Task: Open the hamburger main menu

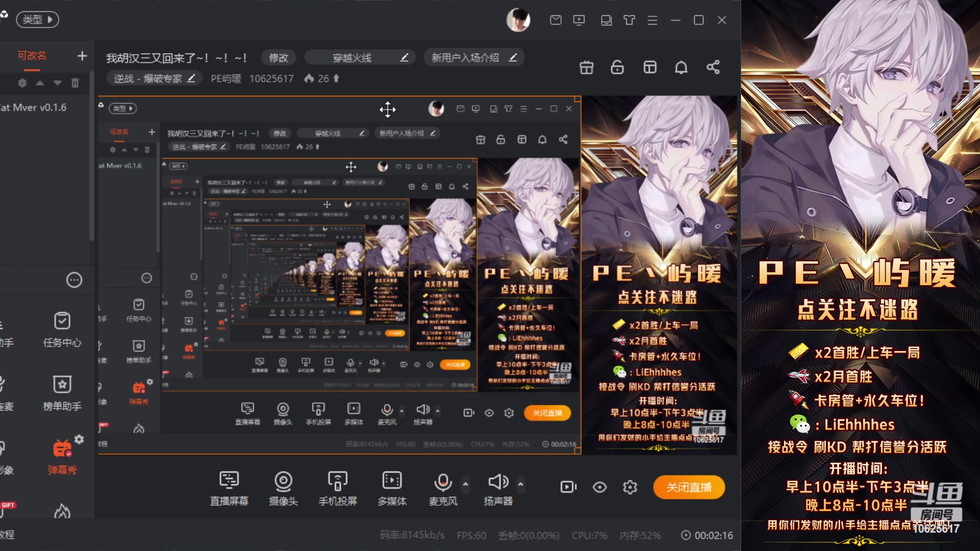Action: coord(652,20)
